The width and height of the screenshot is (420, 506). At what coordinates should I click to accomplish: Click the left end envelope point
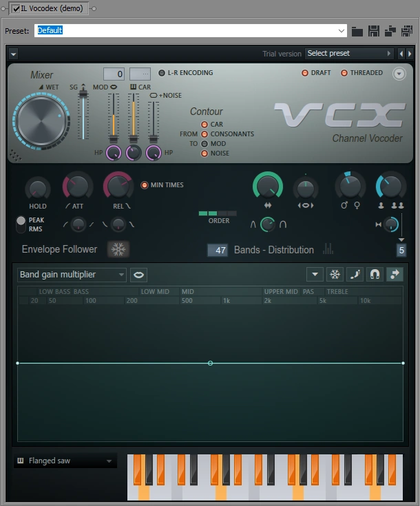17,363
